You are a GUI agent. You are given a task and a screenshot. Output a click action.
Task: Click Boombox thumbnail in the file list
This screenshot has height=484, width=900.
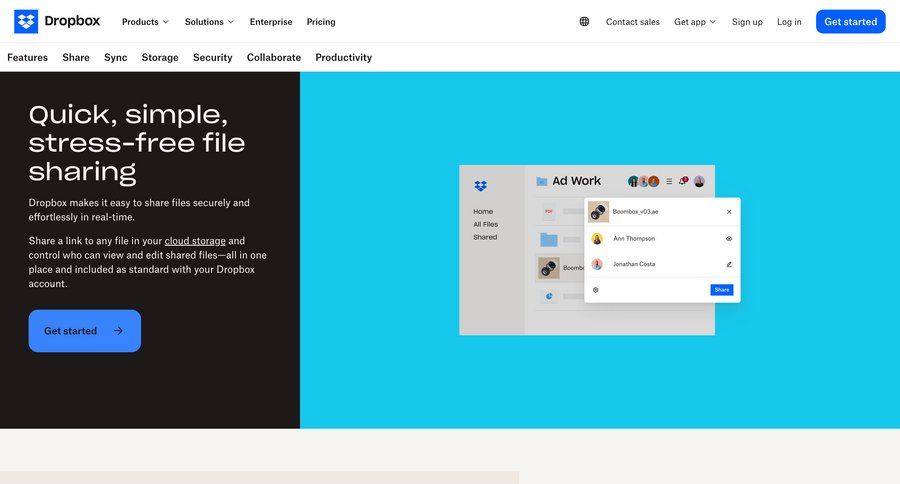[x=548, y=268]
